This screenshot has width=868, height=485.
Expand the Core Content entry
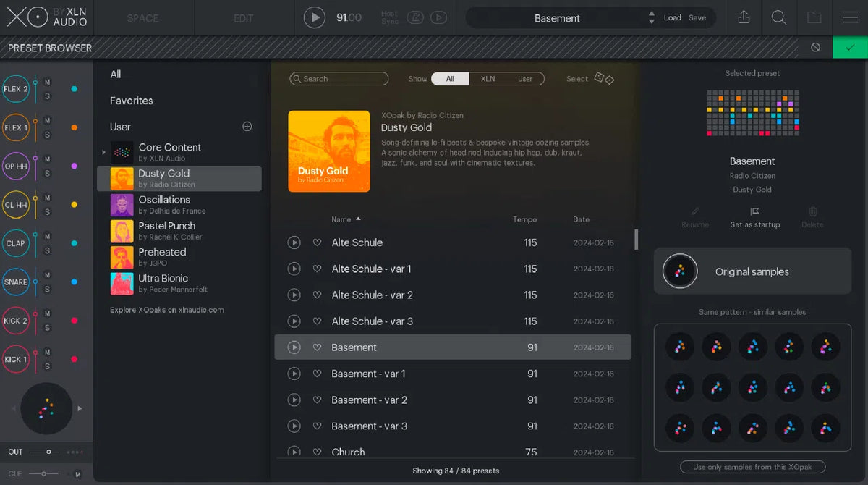pos(103,152)
